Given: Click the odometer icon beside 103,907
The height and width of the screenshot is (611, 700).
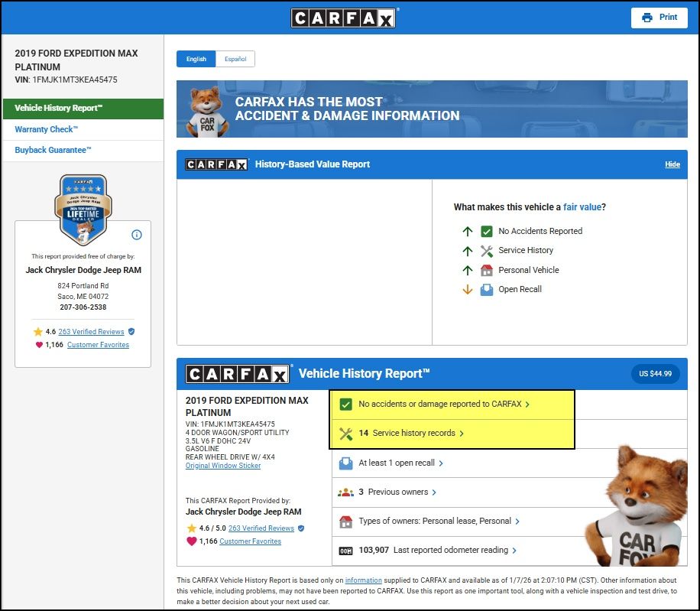Looking at the screenshot, I should pos(345,551).
